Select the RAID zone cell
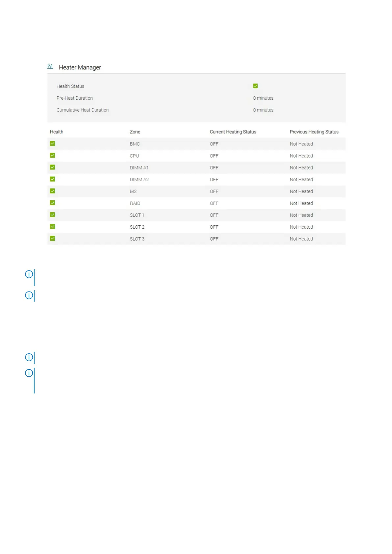 click(135, 203)
